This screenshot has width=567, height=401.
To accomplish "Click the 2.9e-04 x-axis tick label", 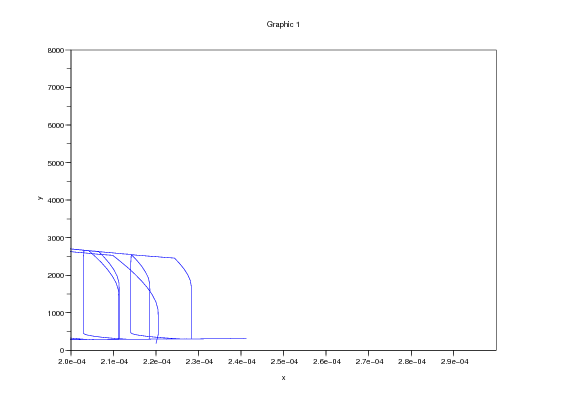I will pyautogui.click(x=454, y=362).
